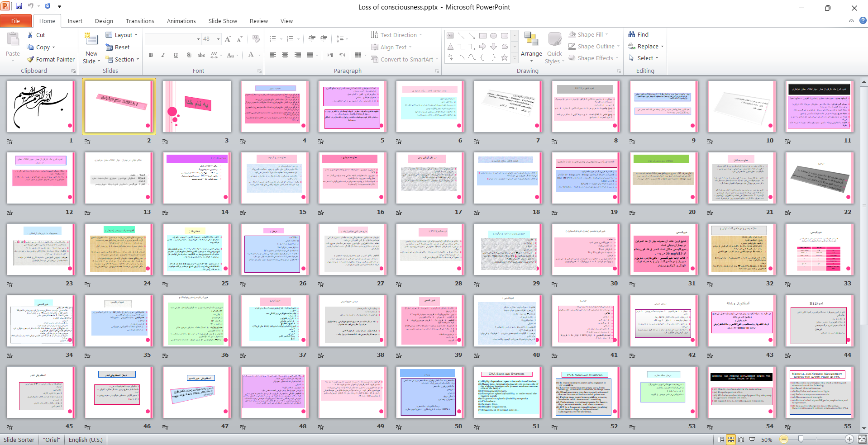868x445 pixels.
Task: Switch to the Insert tab
Action: pos(75,21)
